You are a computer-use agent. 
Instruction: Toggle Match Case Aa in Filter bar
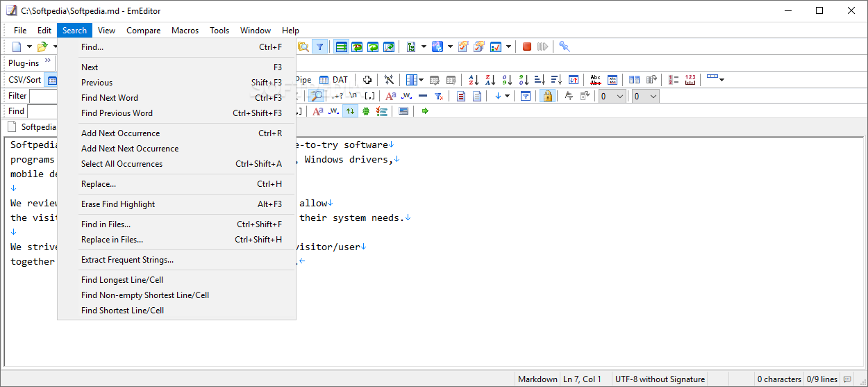(x=391, y=96)
